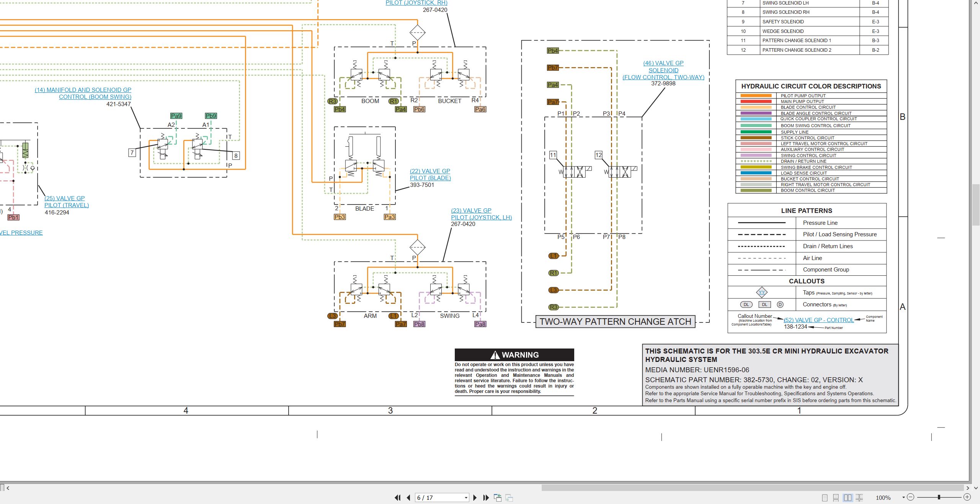Click the SAFETY SOLENOID table row
The width and height of the screenshot is (980, 504).
(807, 21)
